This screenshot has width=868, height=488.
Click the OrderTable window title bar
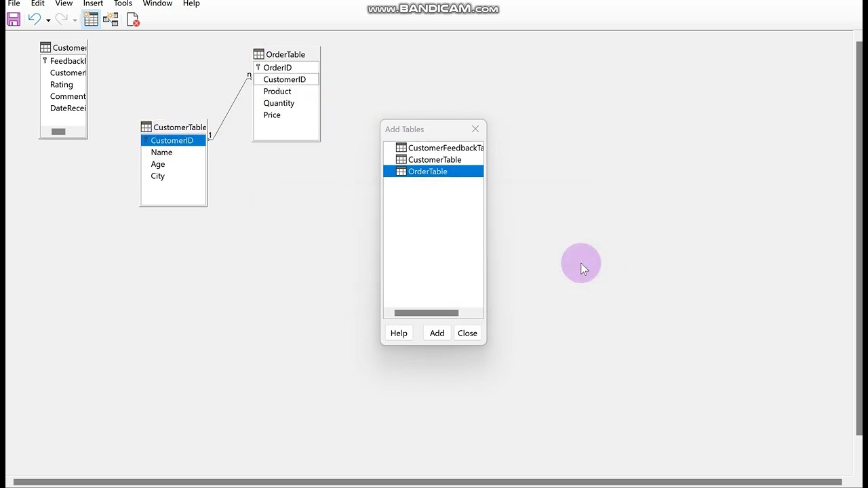[x=286, y=54]
